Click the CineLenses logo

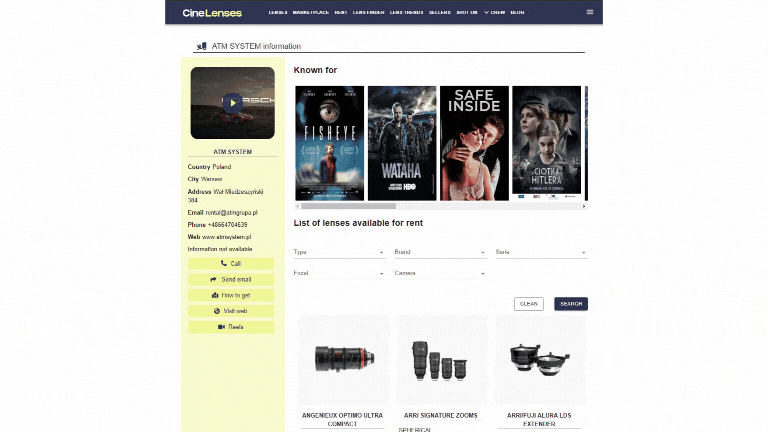pyautogui.click(x=212, y=12)
